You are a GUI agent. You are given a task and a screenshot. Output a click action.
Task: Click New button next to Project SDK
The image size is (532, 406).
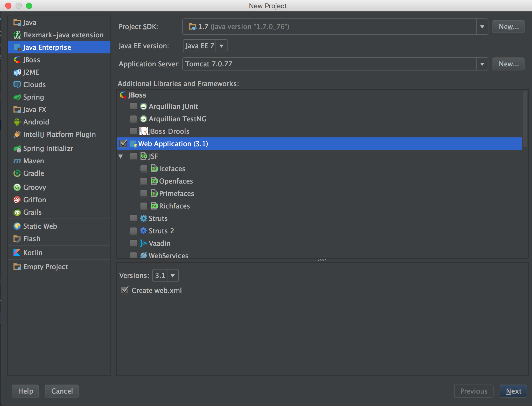[508, 27]
